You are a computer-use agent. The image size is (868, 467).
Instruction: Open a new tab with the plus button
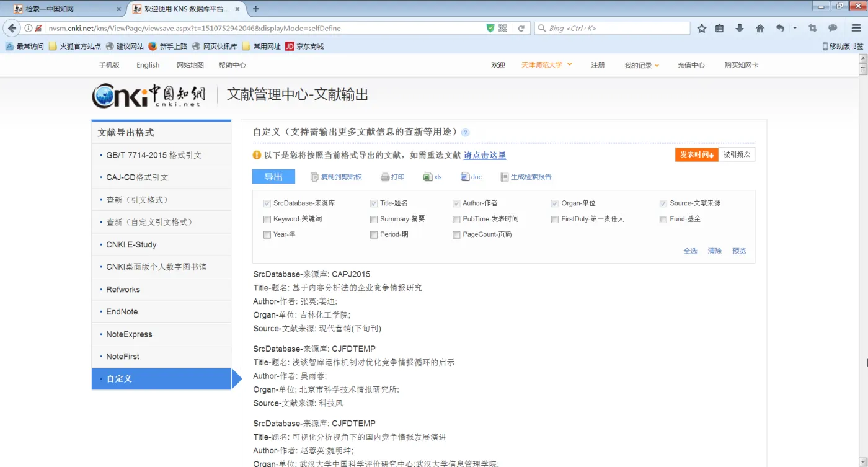[255, 9]
